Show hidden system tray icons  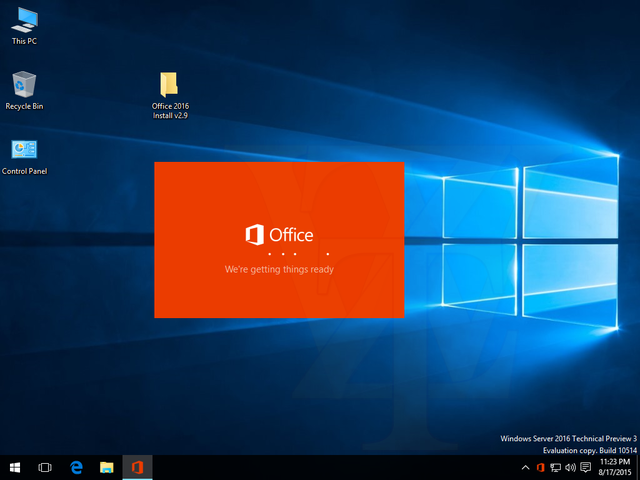pyautogui.click(x=526, y=468)
